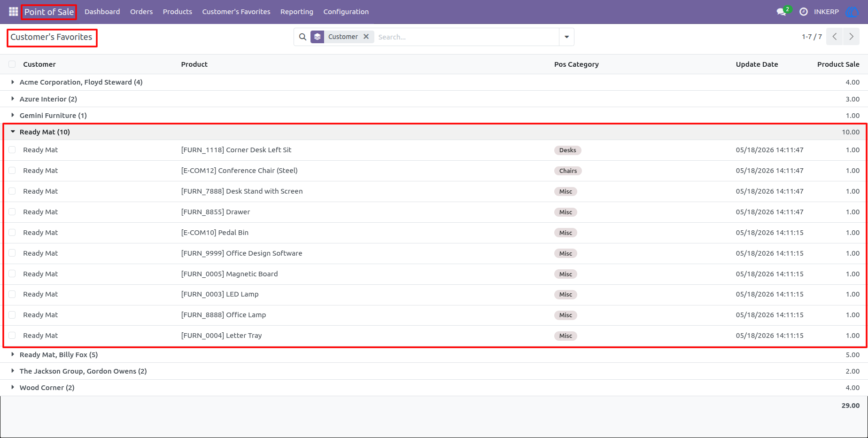Image resolution: width=868 pixels, height=438 pixels.
Task: Check the Conference Chair (Steel) row
Action: (x=12, y=171)
